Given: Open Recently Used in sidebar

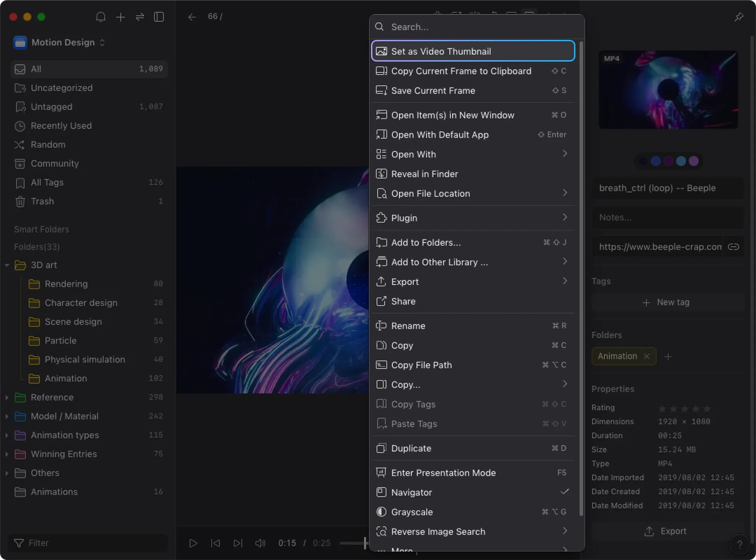Looking at the screenshot, I should (89, 126).
